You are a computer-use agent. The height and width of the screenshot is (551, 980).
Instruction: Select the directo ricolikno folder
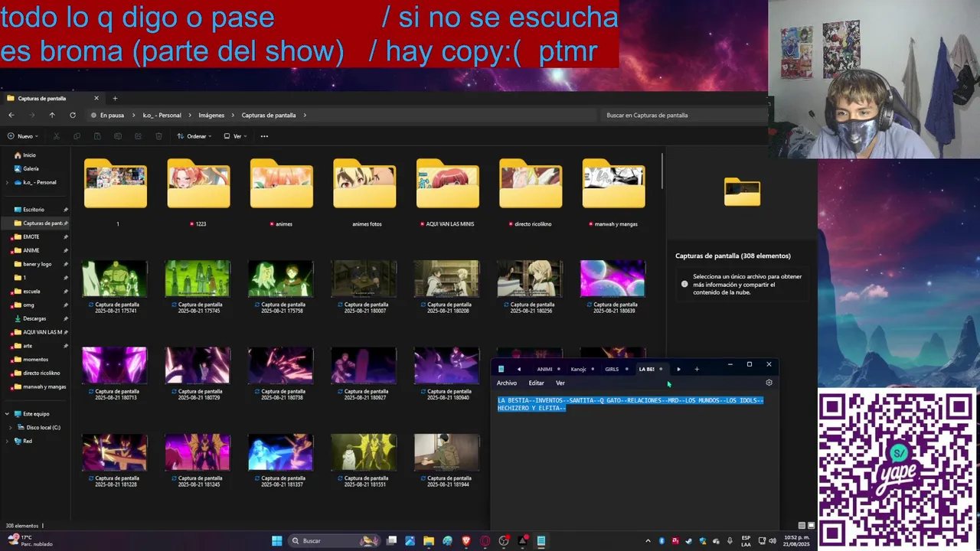[x=531, y=193]
